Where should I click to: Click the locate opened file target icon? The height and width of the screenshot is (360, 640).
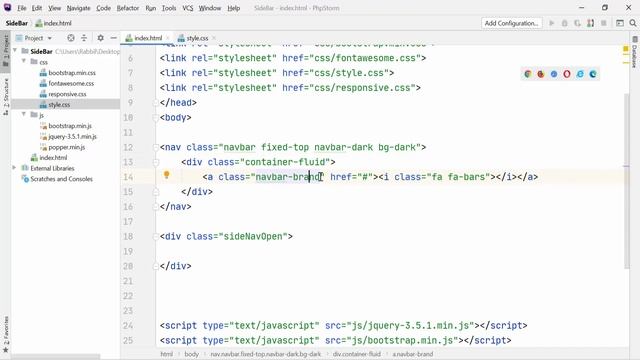click(x=71, y=38)
